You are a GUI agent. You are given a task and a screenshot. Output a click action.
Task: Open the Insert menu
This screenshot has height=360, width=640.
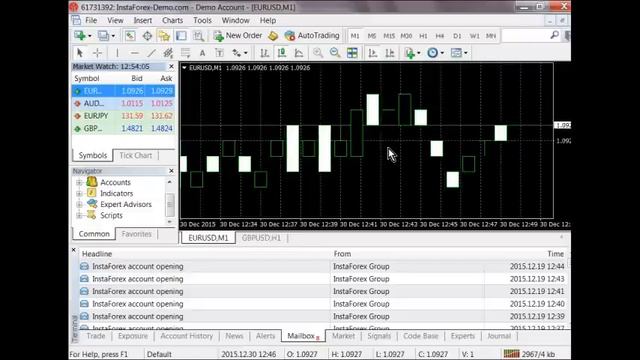pos(143,20)
